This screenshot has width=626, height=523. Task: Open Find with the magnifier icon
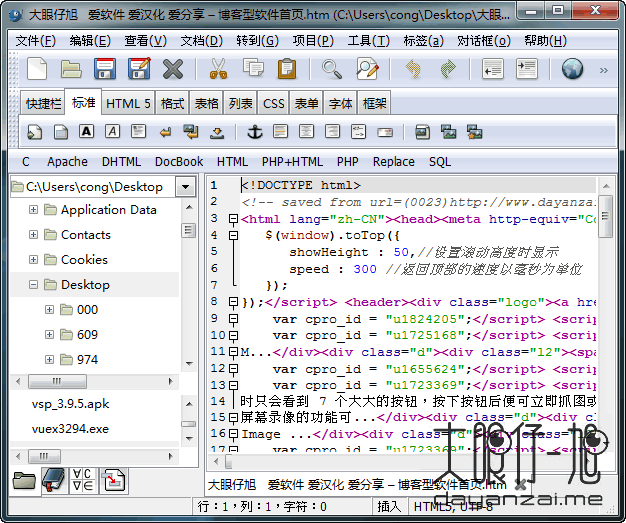click(332, 69)
